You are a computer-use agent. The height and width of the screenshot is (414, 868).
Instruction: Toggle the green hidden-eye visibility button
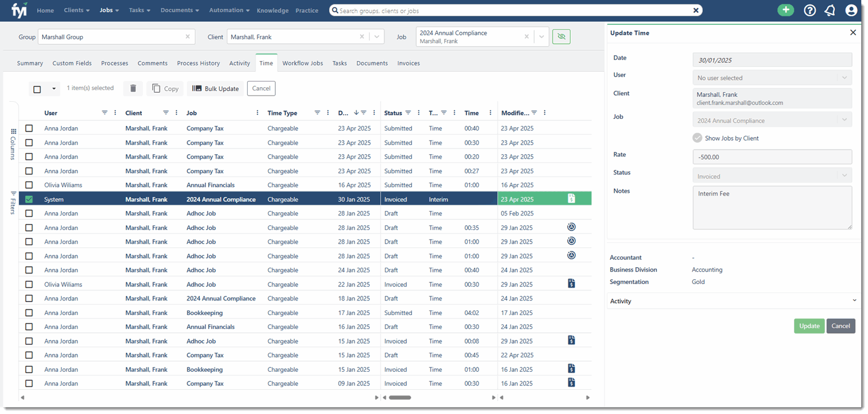pyautogui.click(x=561, y=37)
